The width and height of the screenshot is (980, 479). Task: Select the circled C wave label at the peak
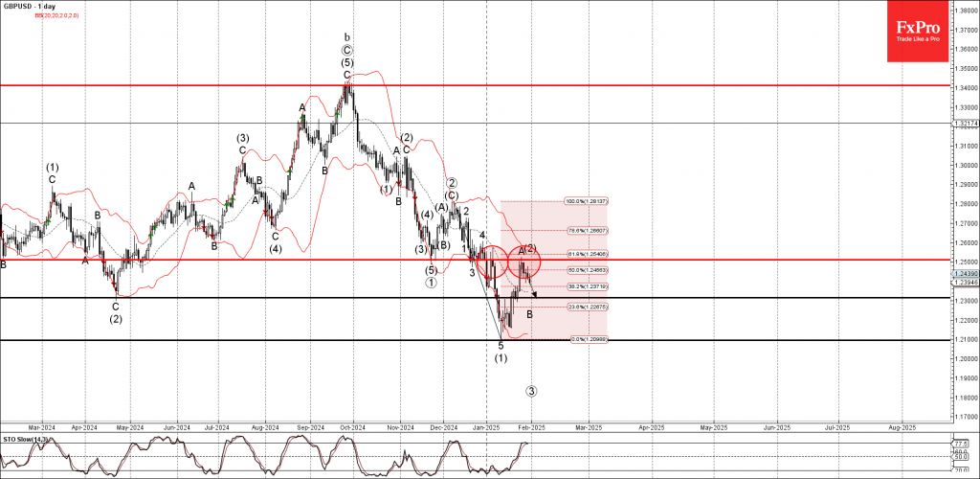click(x=346, y=49)
